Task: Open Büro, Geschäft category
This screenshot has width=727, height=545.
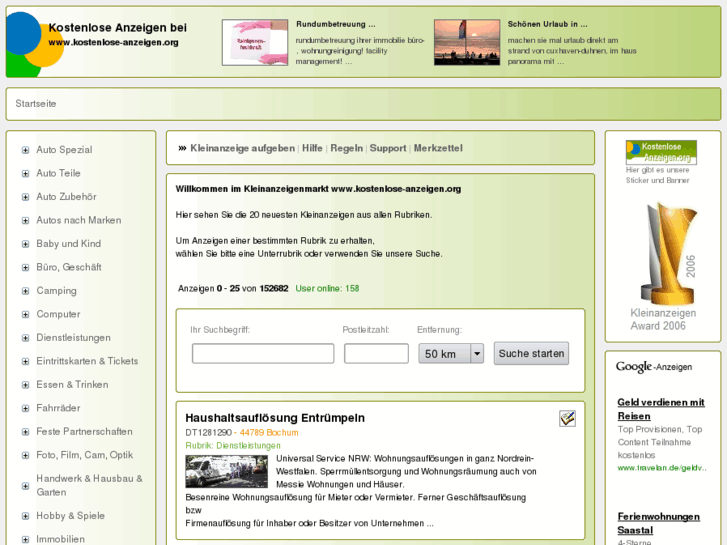Action: click(69, 267)
